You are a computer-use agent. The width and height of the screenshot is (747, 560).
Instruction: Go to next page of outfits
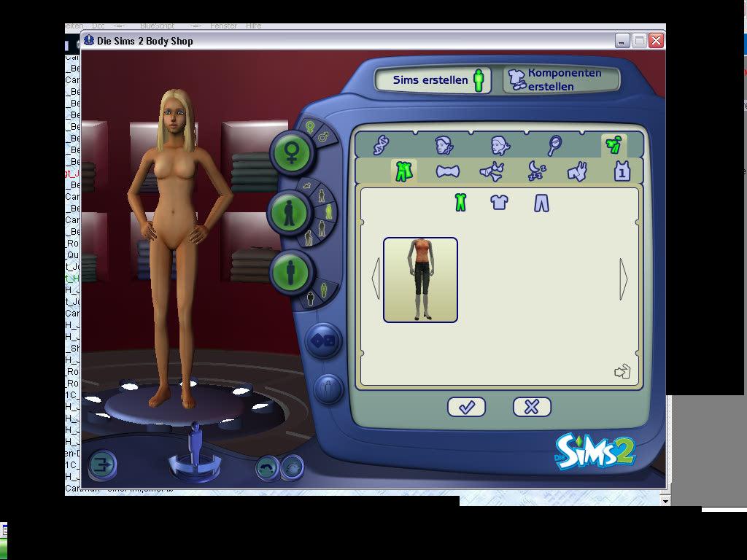(x=624, y=279)
